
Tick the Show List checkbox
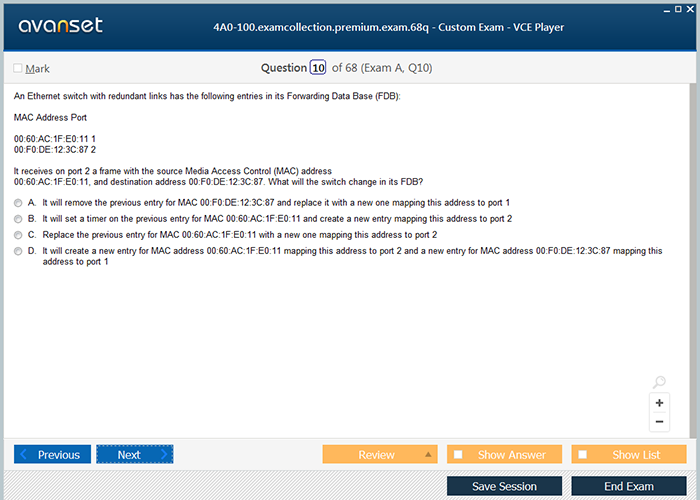click(x=583, y=455)
